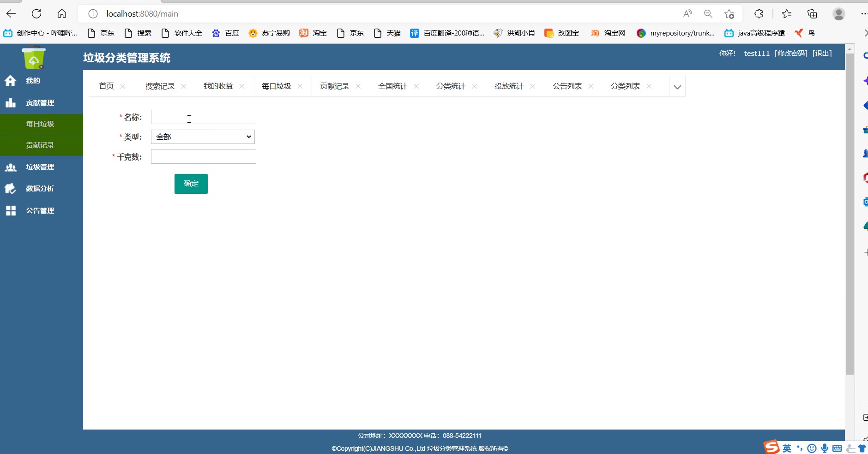
Task: Expand the tab overflow chevron menu
Action: [677, 87]
